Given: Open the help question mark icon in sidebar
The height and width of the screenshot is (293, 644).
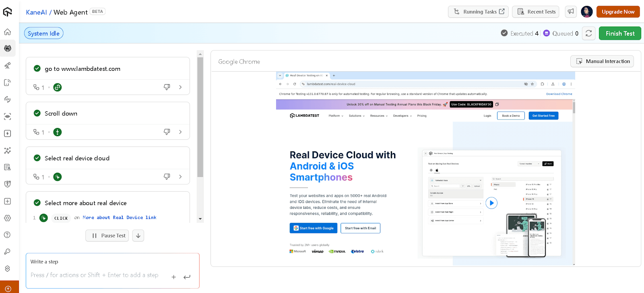Looking at the screenshot, I should tap(7, 235).
